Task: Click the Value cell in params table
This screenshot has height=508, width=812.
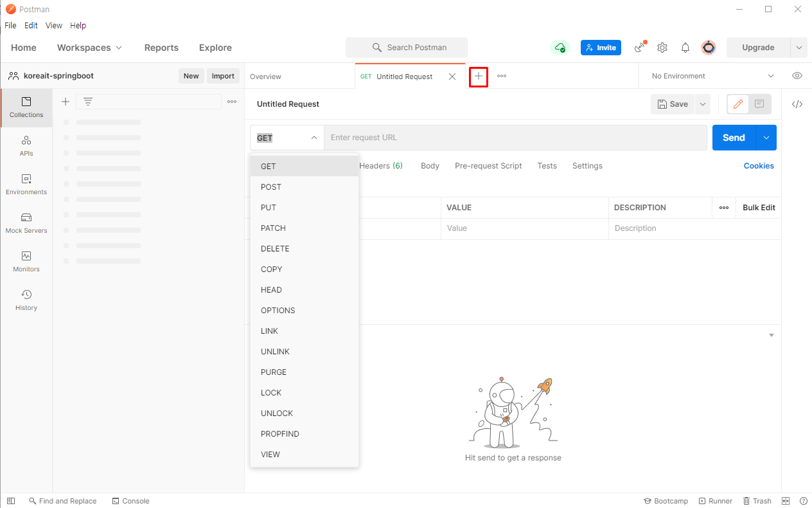Action: pyautogui.click(x=524, y=228)
